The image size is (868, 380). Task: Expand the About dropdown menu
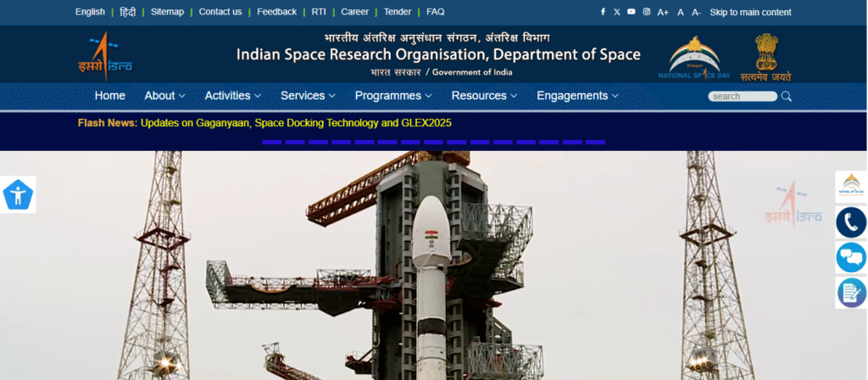coord(164,96)
